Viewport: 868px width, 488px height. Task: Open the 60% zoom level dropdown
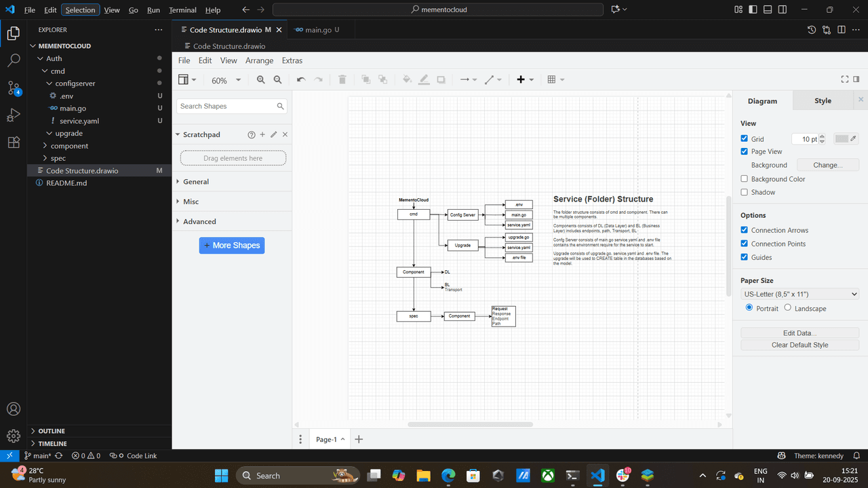(x=226, y=80)
